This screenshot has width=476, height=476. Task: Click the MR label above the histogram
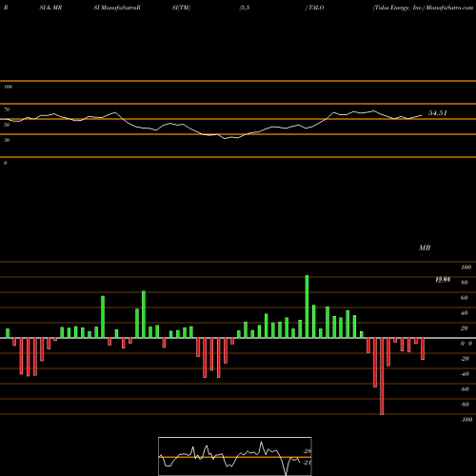[x=425, y=248]
